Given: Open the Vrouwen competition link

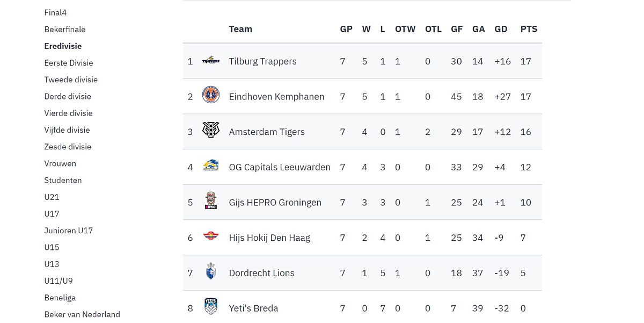Looking at the screenshot, I should pyautogui.click(x=60, y=163).
